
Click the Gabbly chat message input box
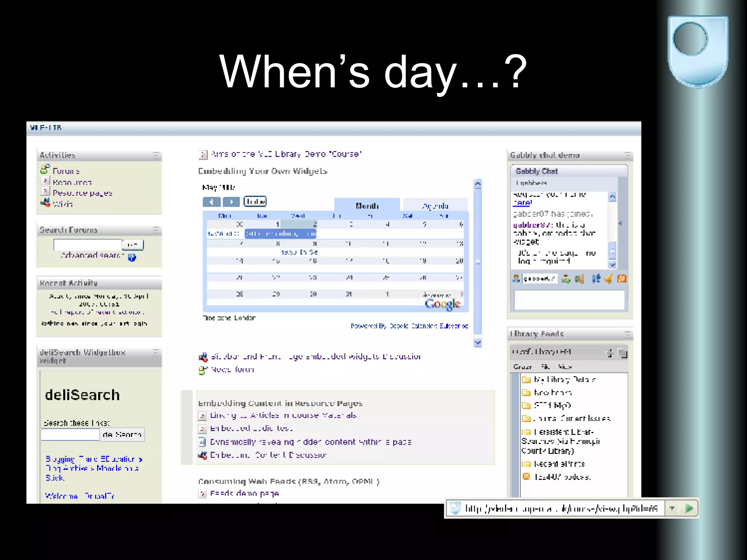click(569, 300)
